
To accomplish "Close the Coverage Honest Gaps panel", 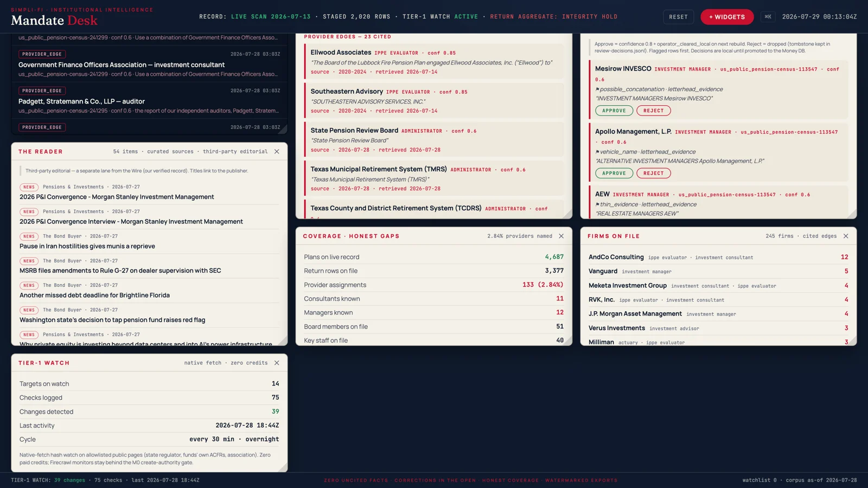I will [x=561, y=236].
